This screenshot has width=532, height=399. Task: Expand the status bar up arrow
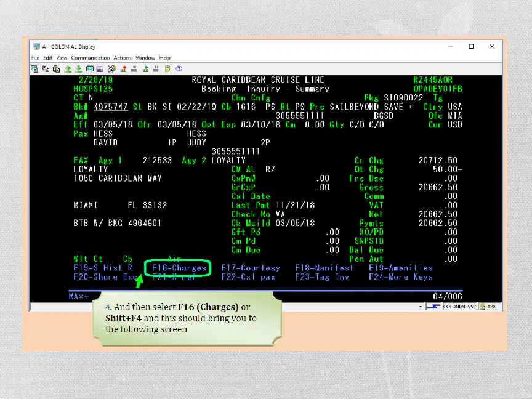(421, 307)
